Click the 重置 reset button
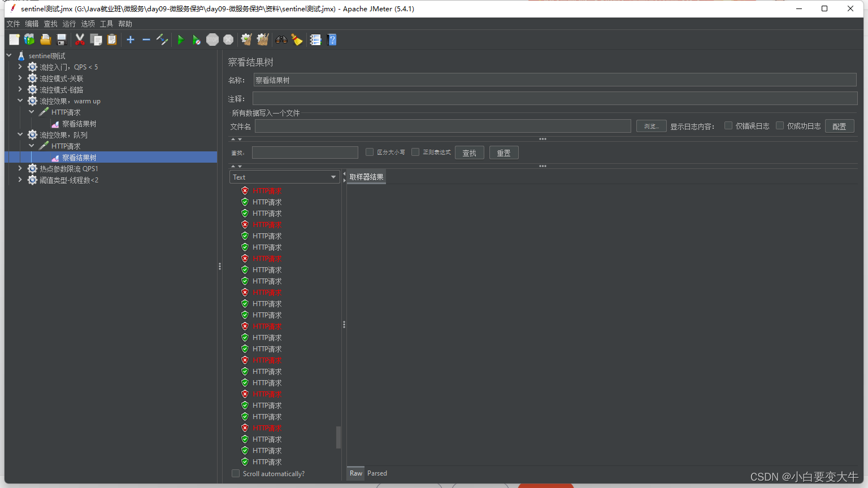The width and height of the screenshot is (868, 488). pyautogui.click(x=504, y=152)
